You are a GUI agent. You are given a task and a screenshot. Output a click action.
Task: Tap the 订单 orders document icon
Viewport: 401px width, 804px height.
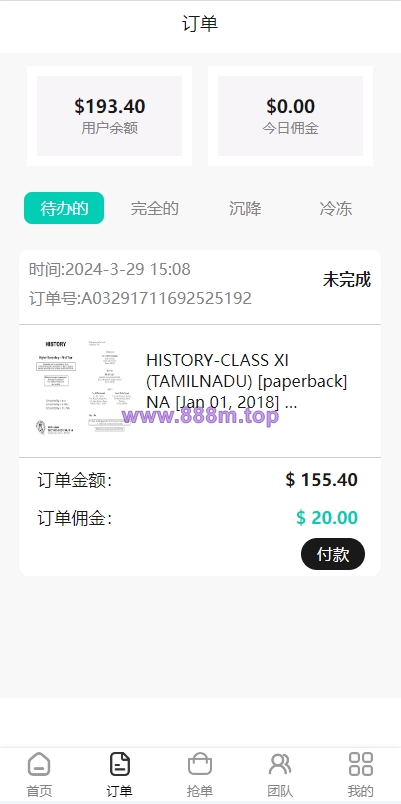click(119, 764)
